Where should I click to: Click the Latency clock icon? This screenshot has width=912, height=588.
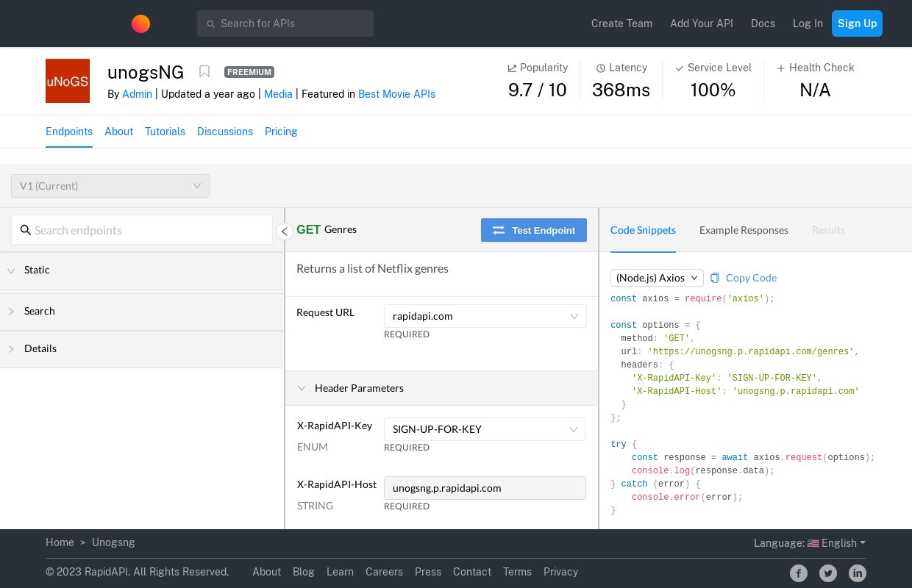tap(601, 68)
